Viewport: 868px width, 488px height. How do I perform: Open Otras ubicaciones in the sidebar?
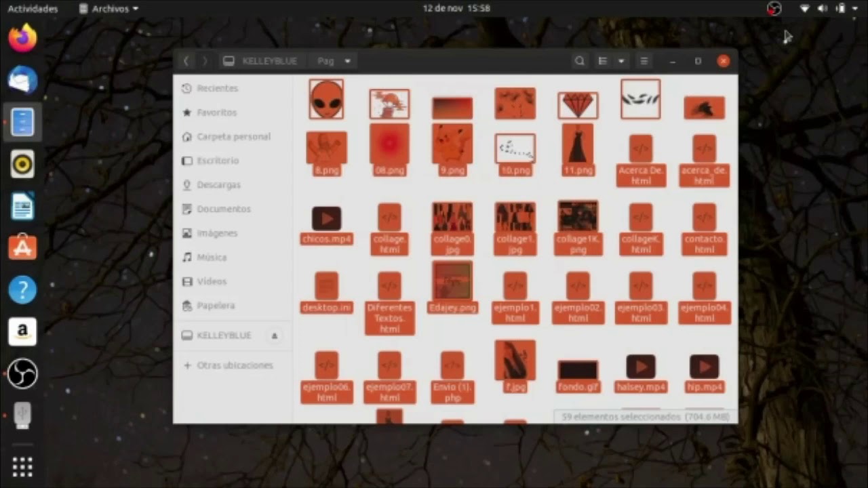(233, 365)
